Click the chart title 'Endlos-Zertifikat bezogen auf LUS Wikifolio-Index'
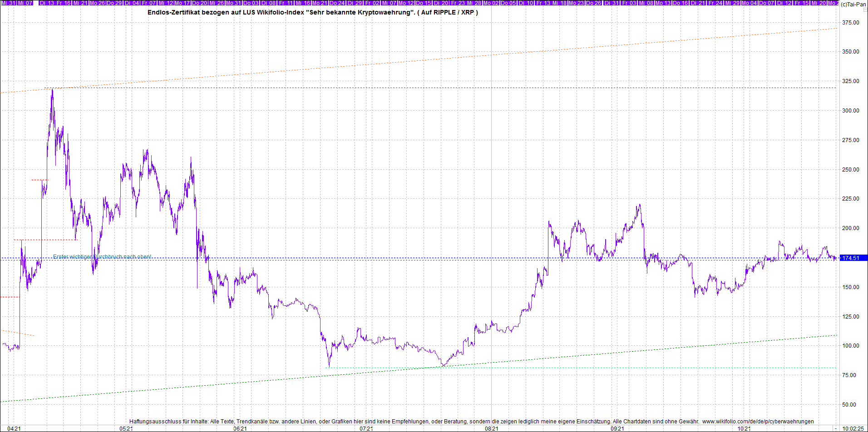This screenshot has height=432, width=868. click(312, 12)
